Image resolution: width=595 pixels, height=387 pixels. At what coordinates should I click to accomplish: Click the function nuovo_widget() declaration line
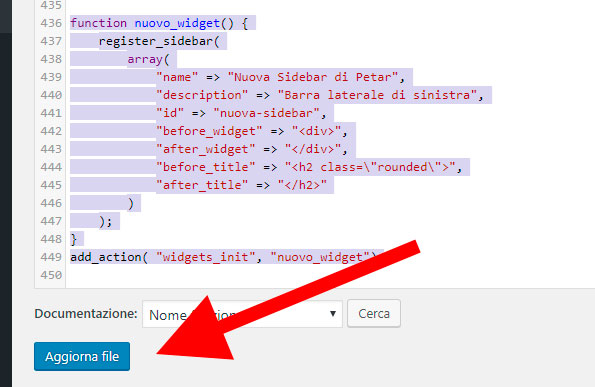coord(159,23)
